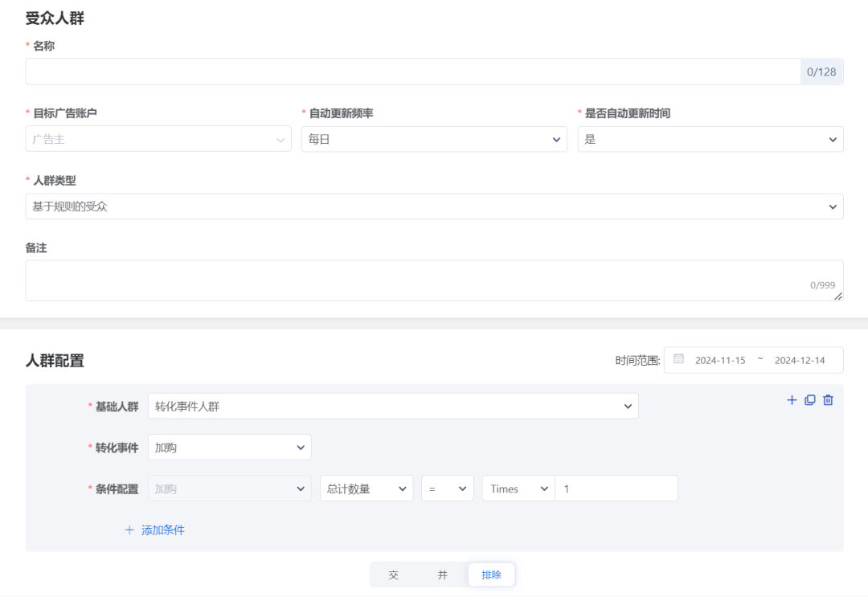Click the start date 2024-11-15
Screen dimensions: 868x597
tap(720, 359)
